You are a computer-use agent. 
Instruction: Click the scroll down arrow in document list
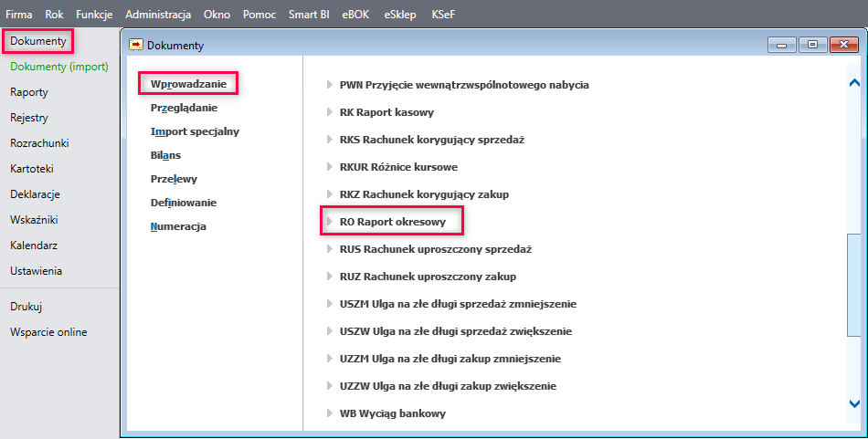(854, 403)
